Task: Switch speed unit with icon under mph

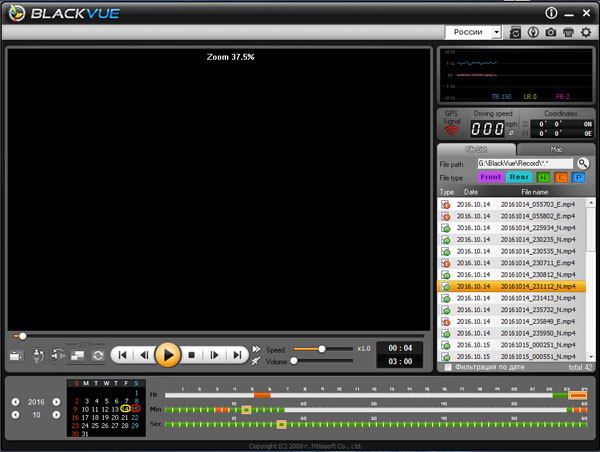Action: (x=512, y=133)
